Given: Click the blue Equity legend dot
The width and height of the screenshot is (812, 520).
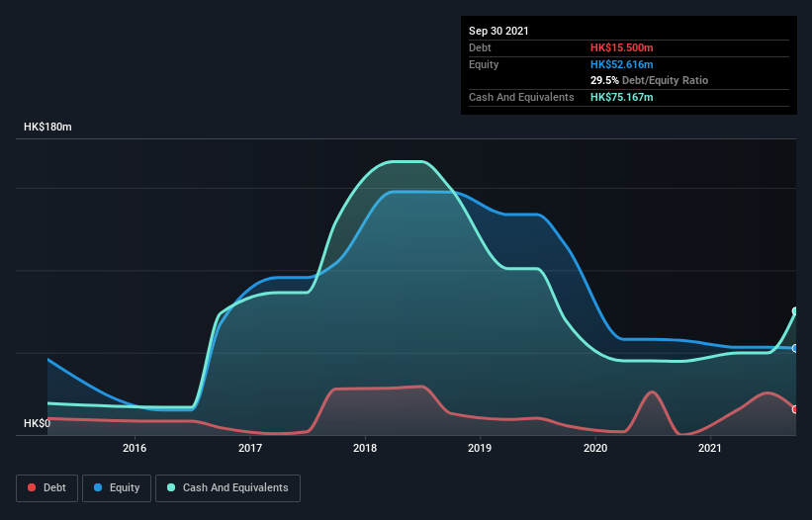Looking at the screenshot, I should [98, 487].
